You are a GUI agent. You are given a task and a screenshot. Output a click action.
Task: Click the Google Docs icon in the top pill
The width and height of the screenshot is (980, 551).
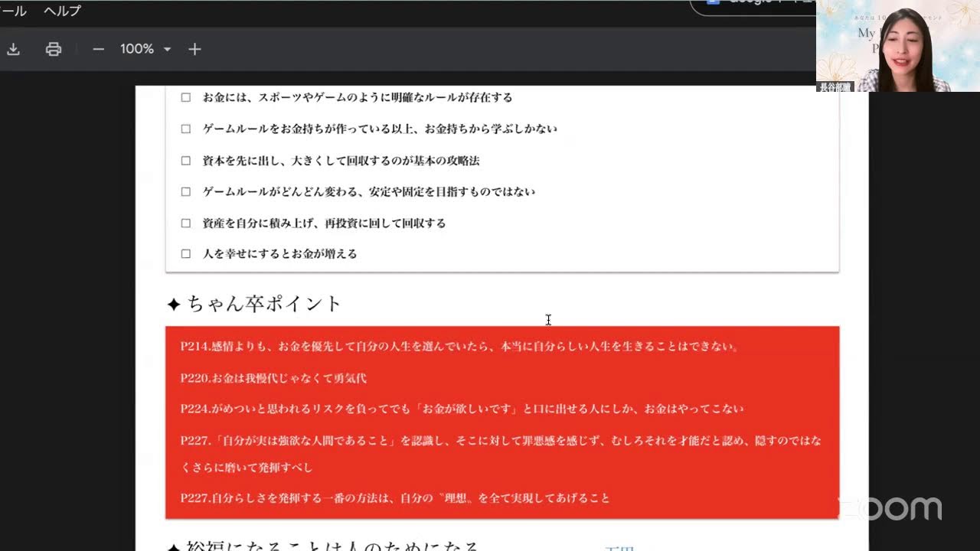(713, 2)
